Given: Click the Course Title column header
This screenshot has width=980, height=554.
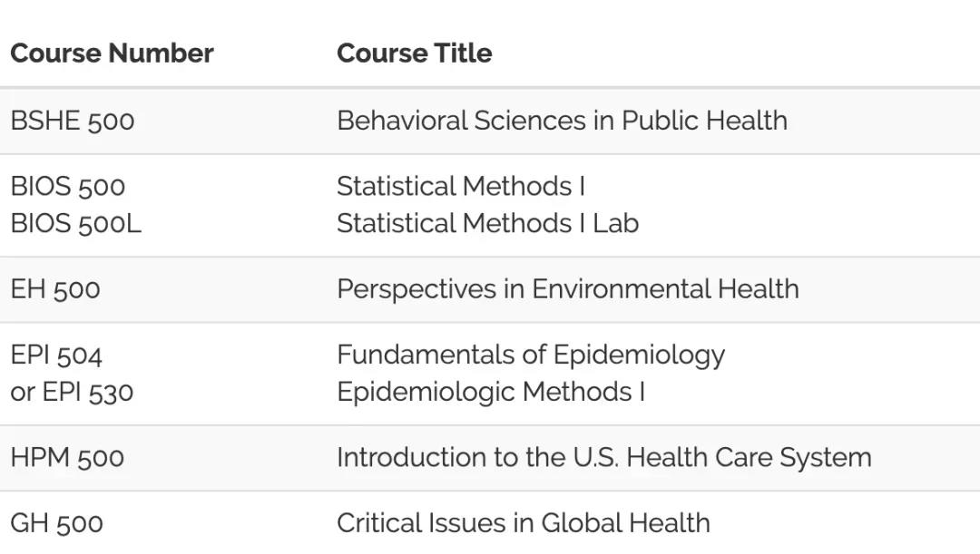Looking at the screenshot, I should [x=414, y=53].
